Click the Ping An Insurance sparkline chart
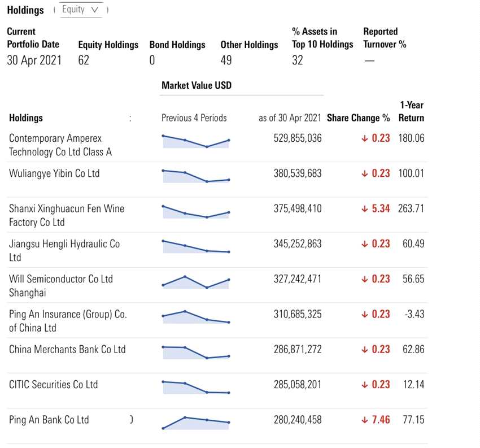The width and height of the screenshot is (480, 448). (x=195, y=317)
